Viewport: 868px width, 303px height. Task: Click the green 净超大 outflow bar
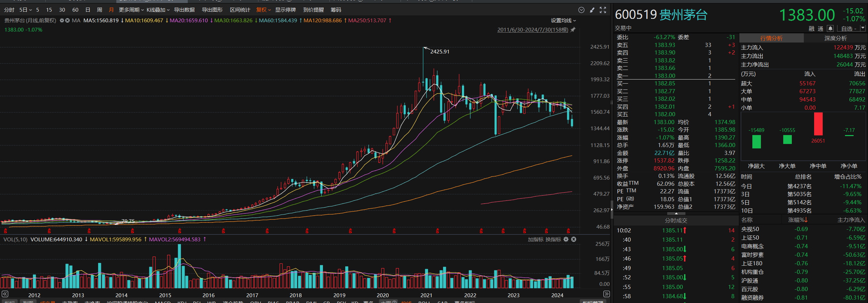coord(756,142)
